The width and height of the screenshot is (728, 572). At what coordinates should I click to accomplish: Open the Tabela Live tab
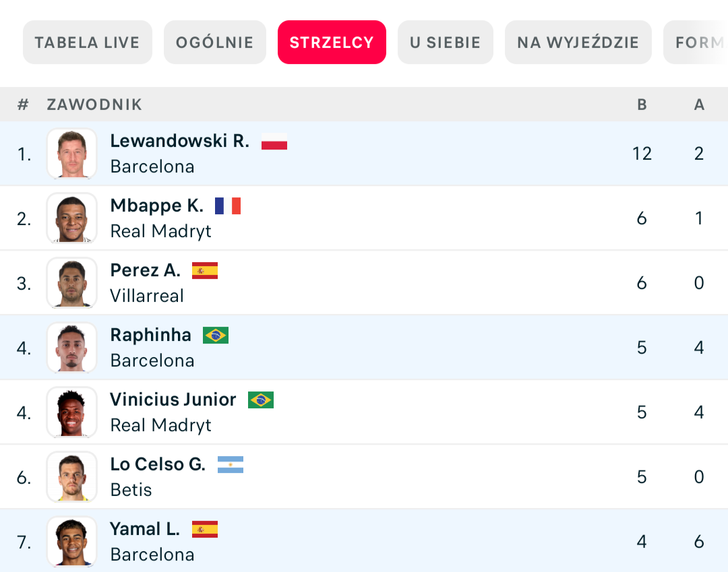coord(87,42)
